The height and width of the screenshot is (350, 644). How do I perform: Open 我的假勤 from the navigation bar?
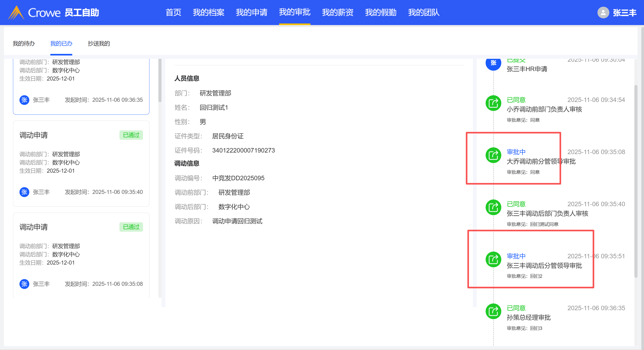click(380, 12)
